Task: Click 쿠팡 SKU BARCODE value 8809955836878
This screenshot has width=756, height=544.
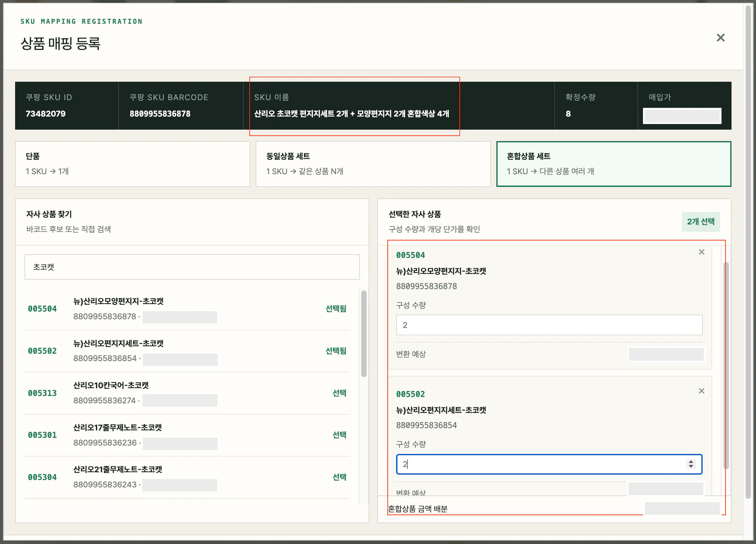Action: [x=160, y=114]
